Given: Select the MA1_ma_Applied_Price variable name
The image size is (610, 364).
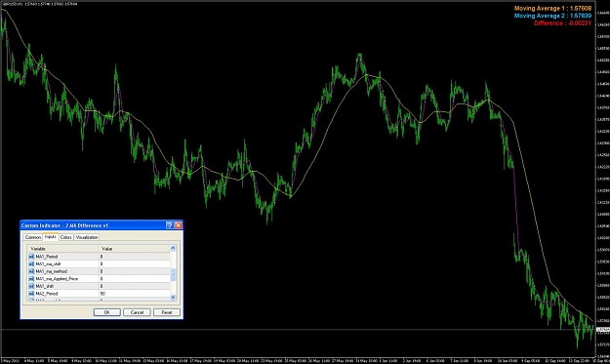Looking at the screenshot, I should point(57,279).
